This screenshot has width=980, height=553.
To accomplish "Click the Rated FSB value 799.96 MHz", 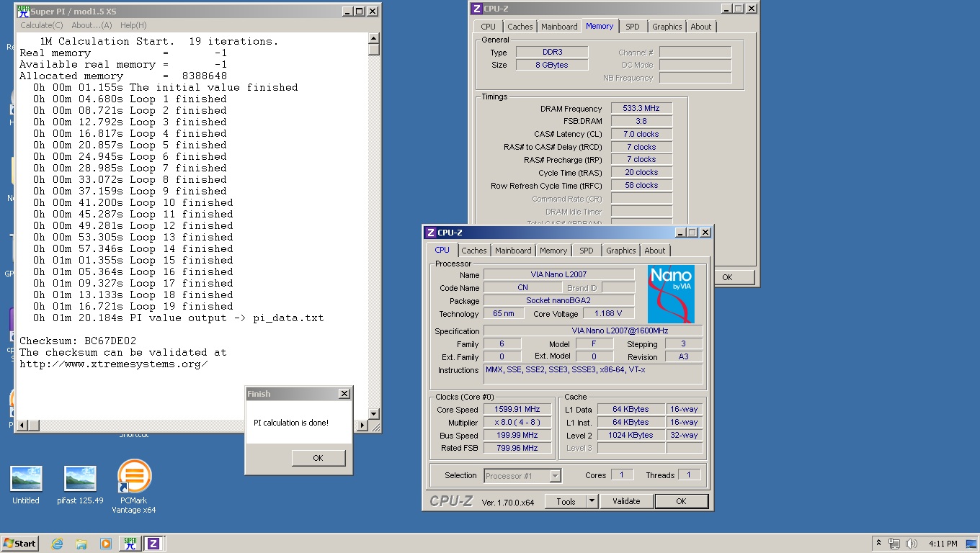I will 517,448.
